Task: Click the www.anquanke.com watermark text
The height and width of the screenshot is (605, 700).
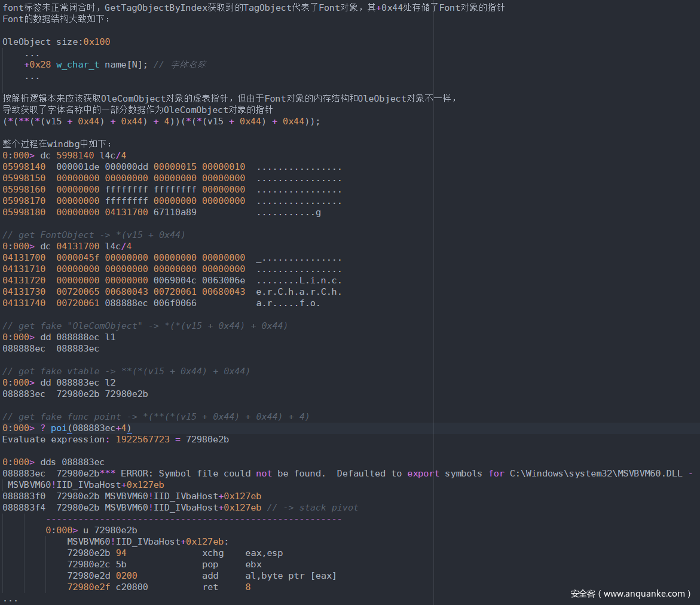Action: coord(630,594)
